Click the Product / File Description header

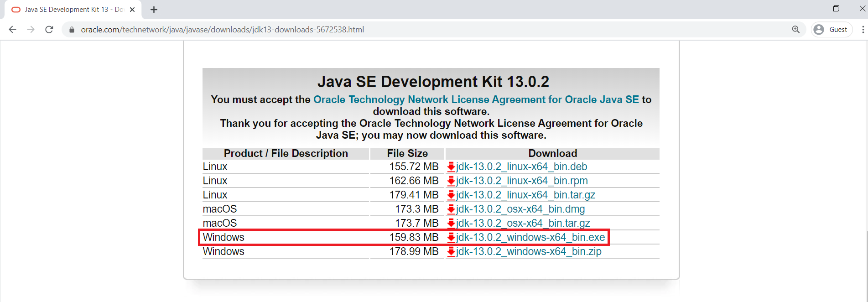(286, 153)
